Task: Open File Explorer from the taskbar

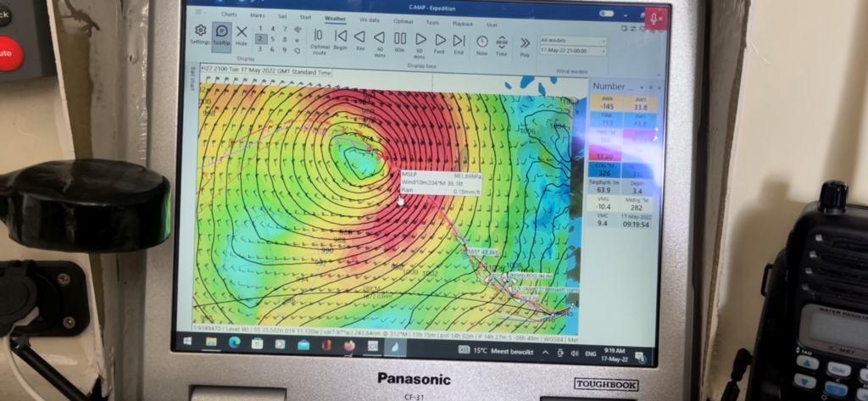Action: coord(211,343)
